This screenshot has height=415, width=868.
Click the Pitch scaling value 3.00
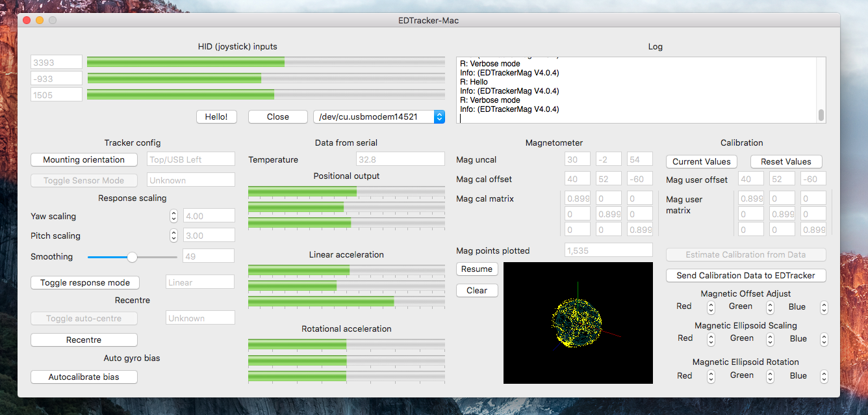pos(209,235)
